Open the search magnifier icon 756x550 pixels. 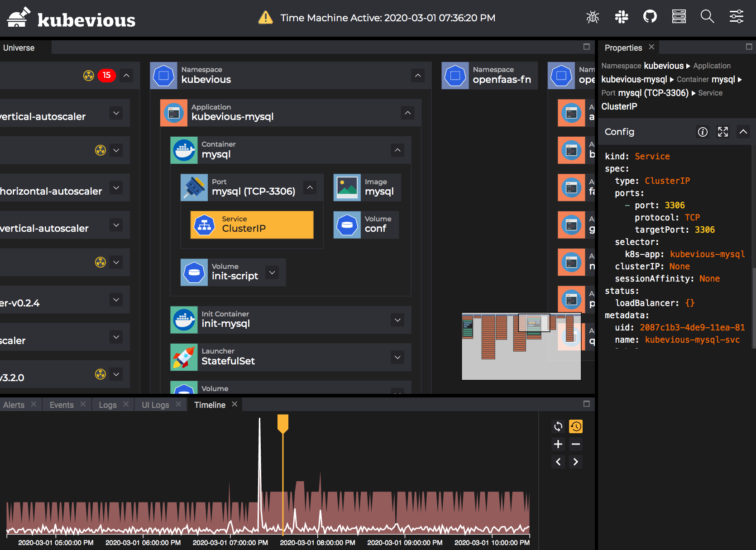click(x=707, y=17)
